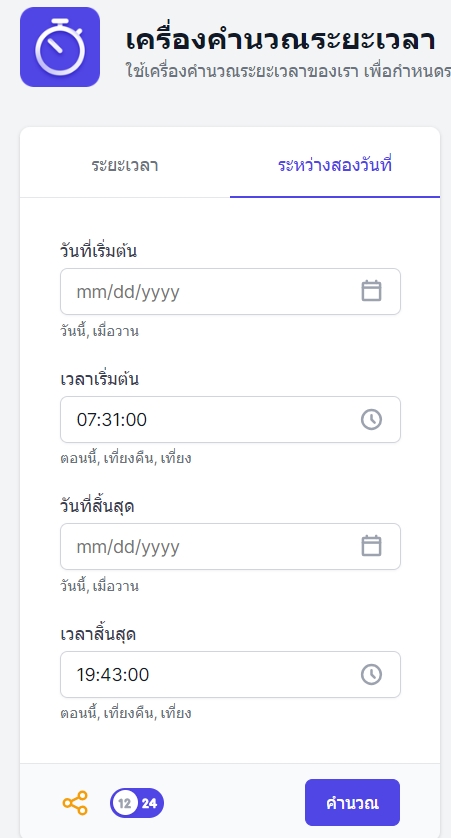Viewport: 451px width, 838px height.
Task: Open the clock picker for เวลาเริ่มต้น
Action: pos(371,420)
